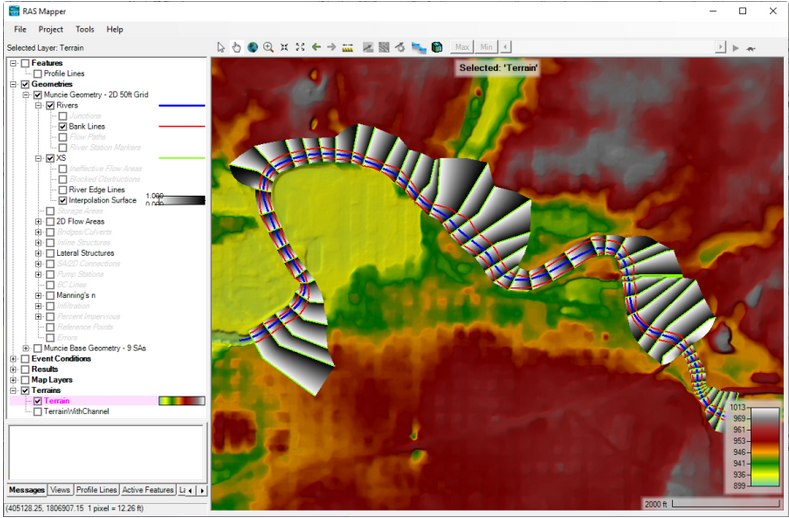Open the Tools menu
The height and width of the screenshot is (518, 789).
point(85,30)
